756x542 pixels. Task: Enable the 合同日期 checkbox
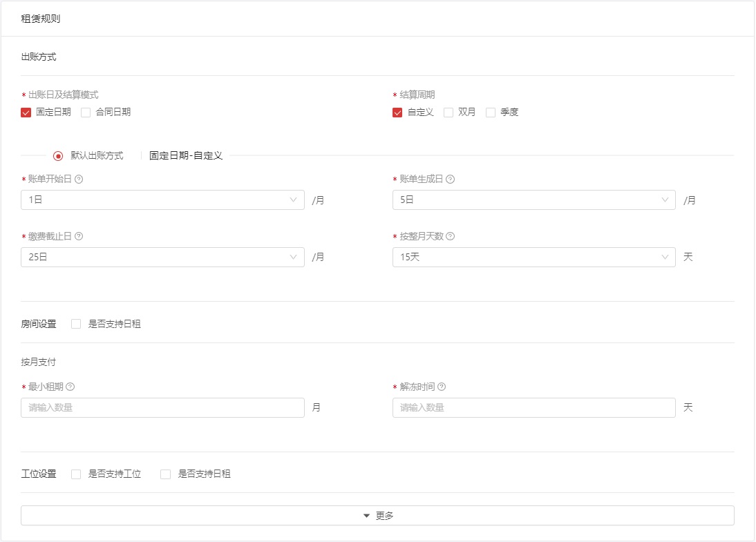pos(86,113)
